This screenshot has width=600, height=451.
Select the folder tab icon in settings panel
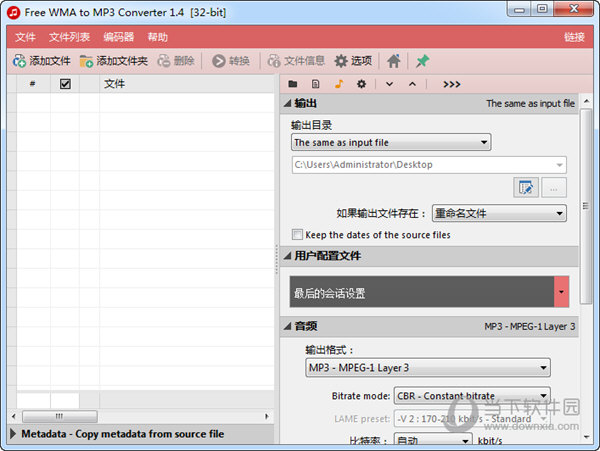tap(293, 84)
